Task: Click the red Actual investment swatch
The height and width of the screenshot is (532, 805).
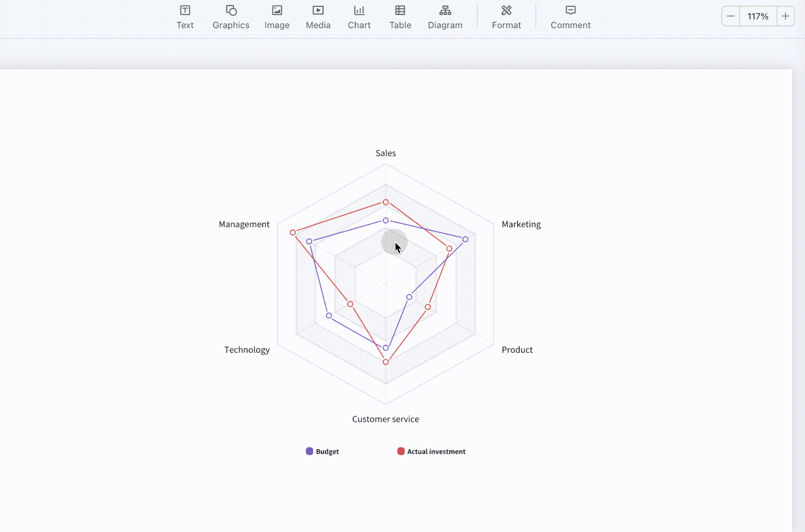Action: (401, 451)
